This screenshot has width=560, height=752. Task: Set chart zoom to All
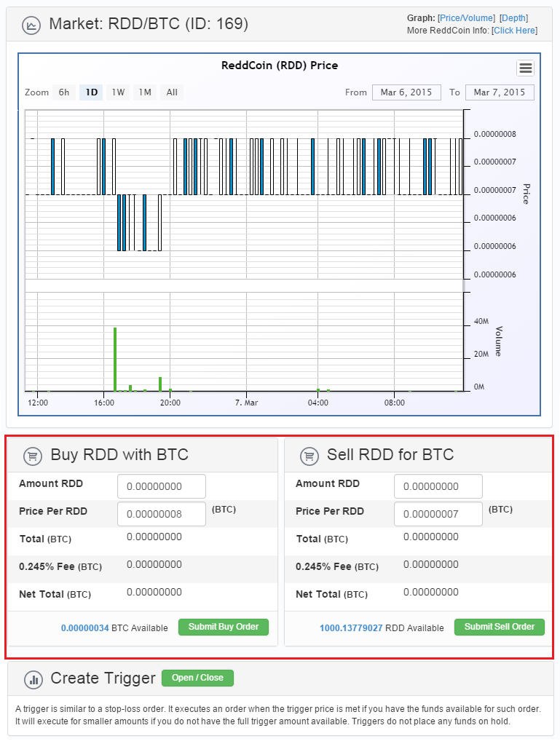coord(172,92)
